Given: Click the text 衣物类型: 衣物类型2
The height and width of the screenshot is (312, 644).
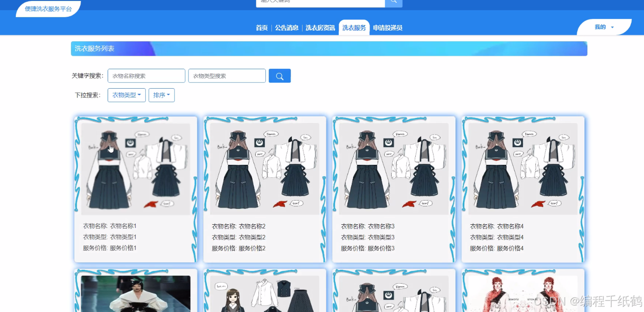Looking at the screenshot, I should [239, 238].
